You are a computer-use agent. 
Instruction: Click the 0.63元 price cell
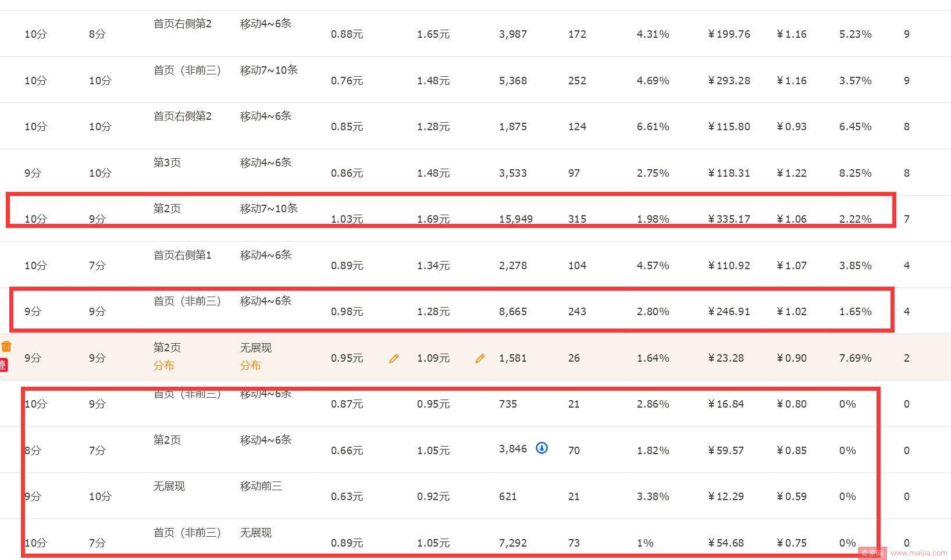(x=347, y=496)
